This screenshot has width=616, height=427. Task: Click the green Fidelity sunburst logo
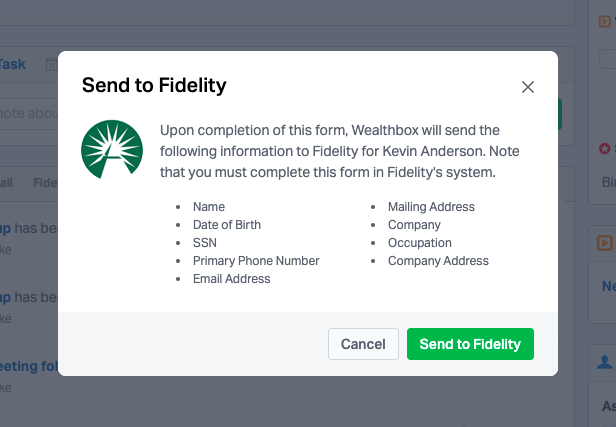pos(112,149)
